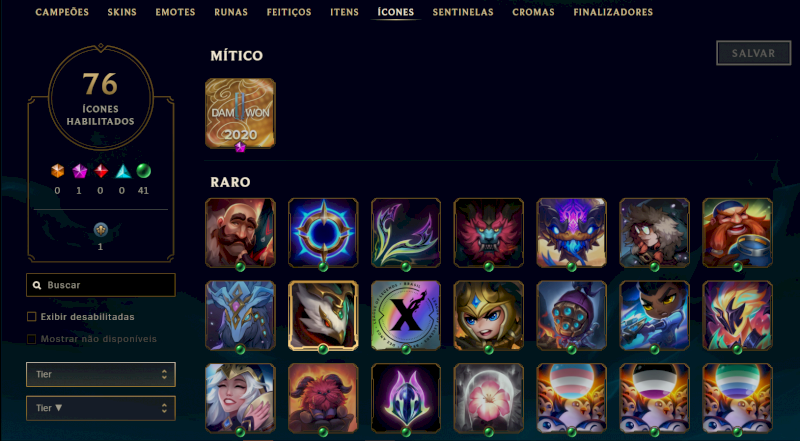Open the first Tier dropdown
The width and height of the screenshot is (800, 441).
point(101,375)
